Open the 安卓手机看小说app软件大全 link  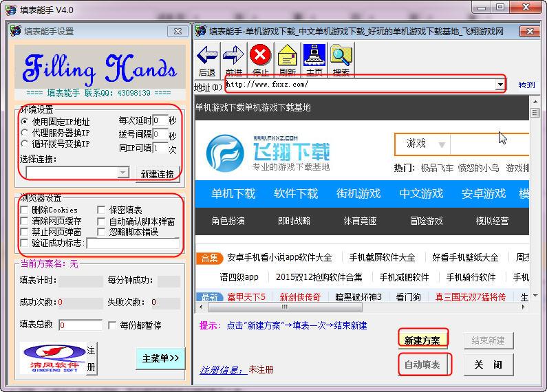[279, 258]
